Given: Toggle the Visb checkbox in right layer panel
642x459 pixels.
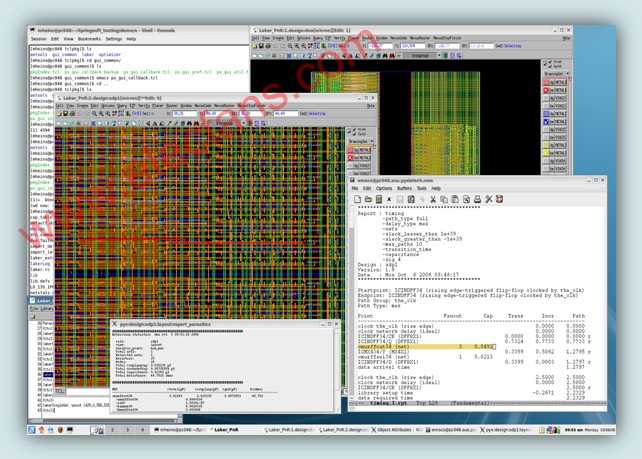Looking at the screenshot, I should [549, 62].
